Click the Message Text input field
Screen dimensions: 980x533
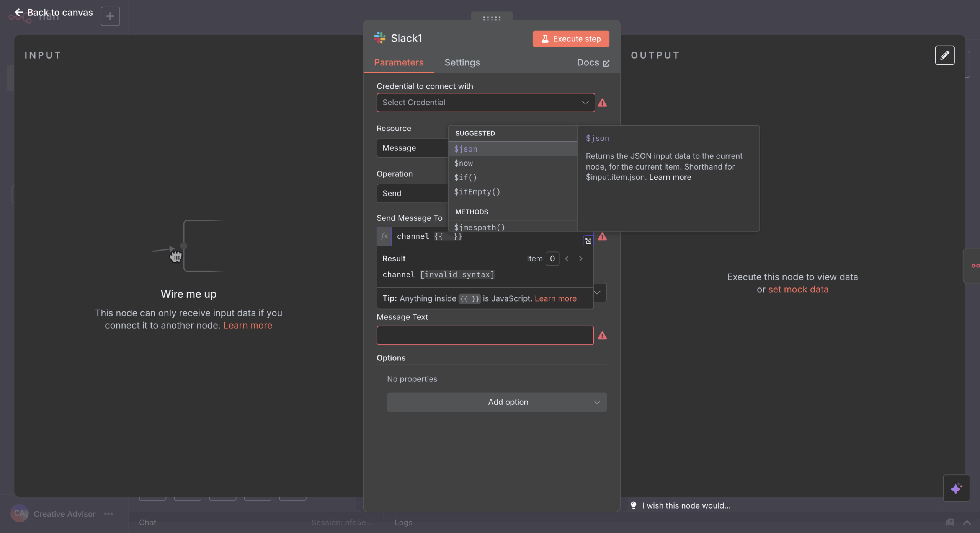point(485,335)
